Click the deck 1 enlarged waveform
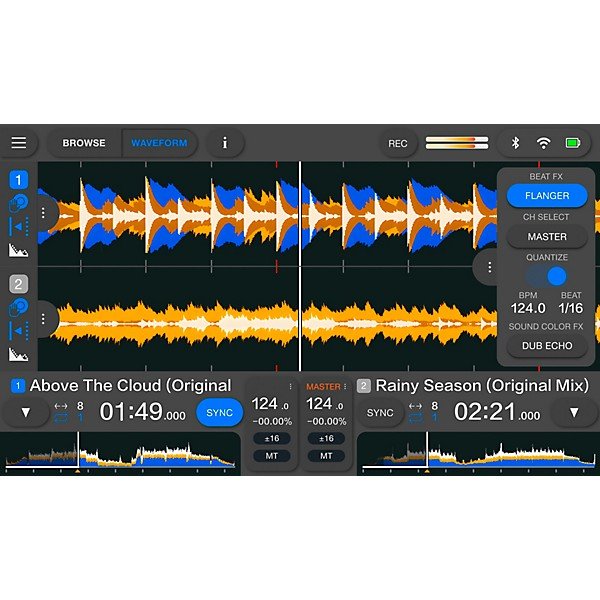Screen dimensions: 600x600 tap(267, 214)
